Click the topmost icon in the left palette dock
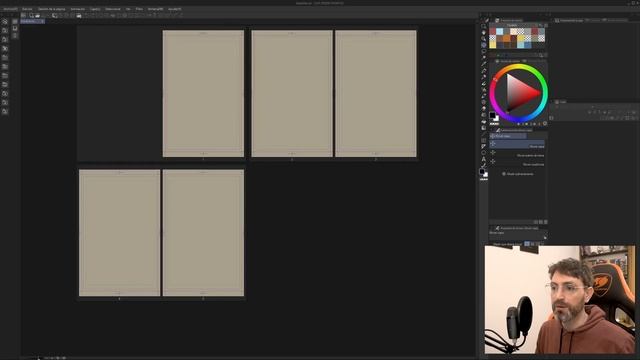640x360 pixels. point(5,22)
